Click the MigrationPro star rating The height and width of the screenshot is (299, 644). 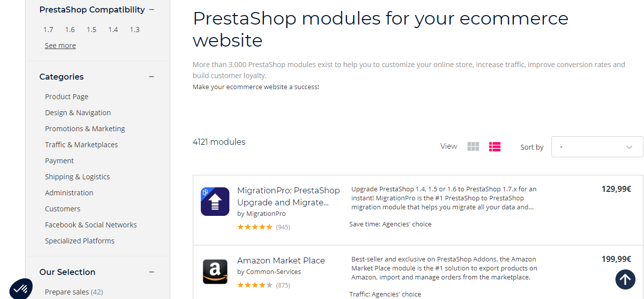(255, 226)
